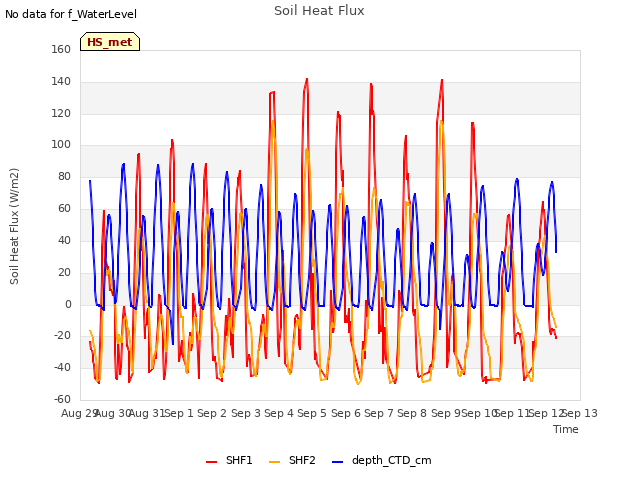The image size is (640, 480).
Task: Click the Sep 6 date tick label
Action: pyautogui.click(x=346, y=413)
